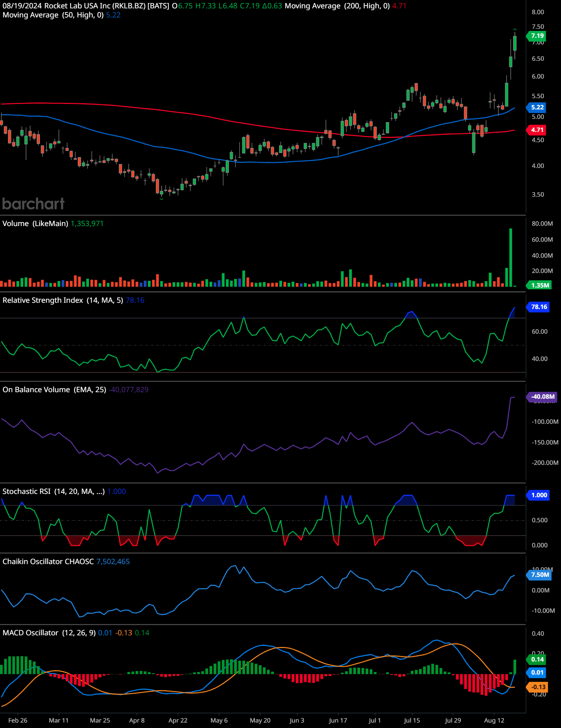Click the MACD Oscillator (12, 26, 9) label
Viewport: 561px width, 728px height.
tap(49, 633)
